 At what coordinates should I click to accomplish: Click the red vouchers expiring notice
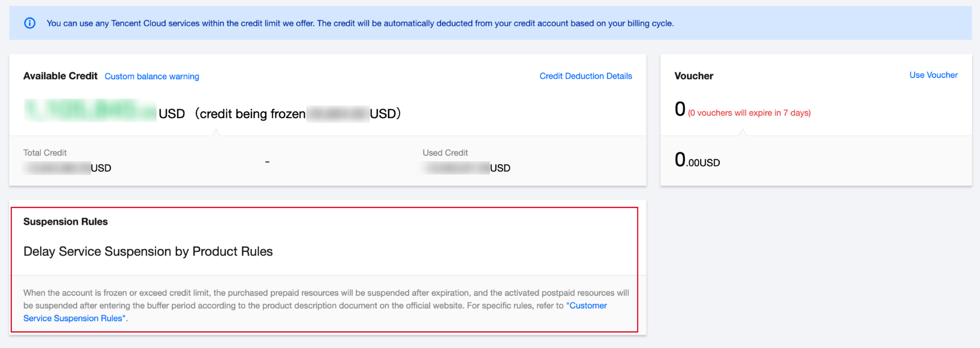coord(749,113)
